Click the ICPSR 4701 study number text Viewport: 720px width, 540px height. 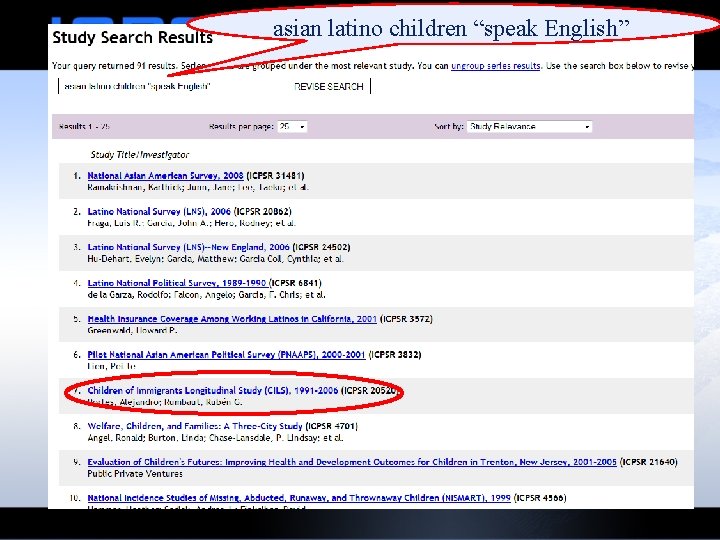[332, 426]
